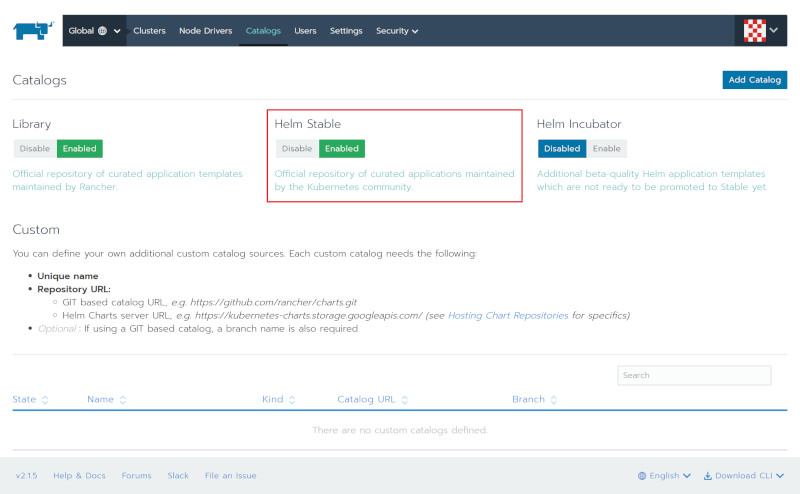Expand the Global scope dropdown

coord(94,31)
